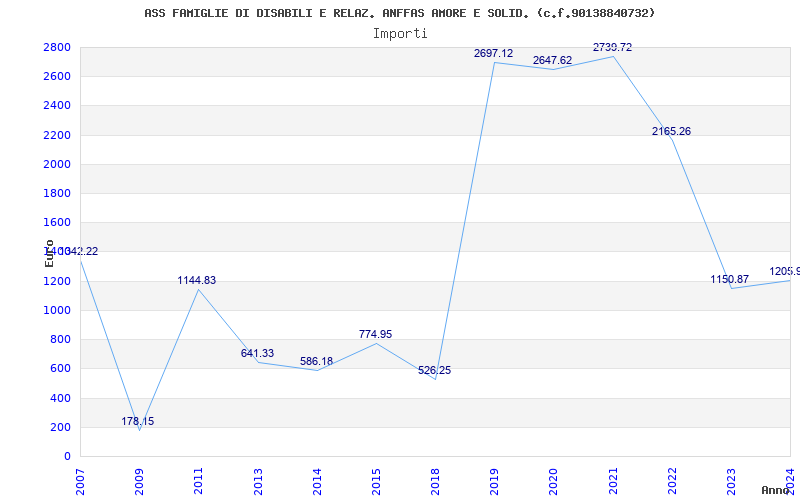
Task: Click the 1000 y-axis tick label
Action: (x=57, y=310)
